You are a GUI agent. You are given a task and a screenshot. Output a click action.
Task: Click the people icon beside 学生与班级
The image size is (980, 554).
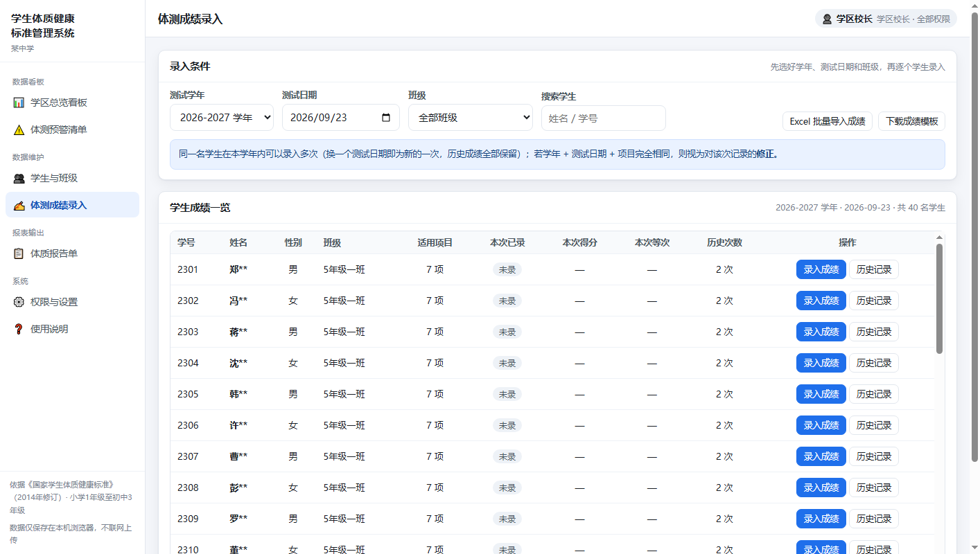tap(19, 178)
